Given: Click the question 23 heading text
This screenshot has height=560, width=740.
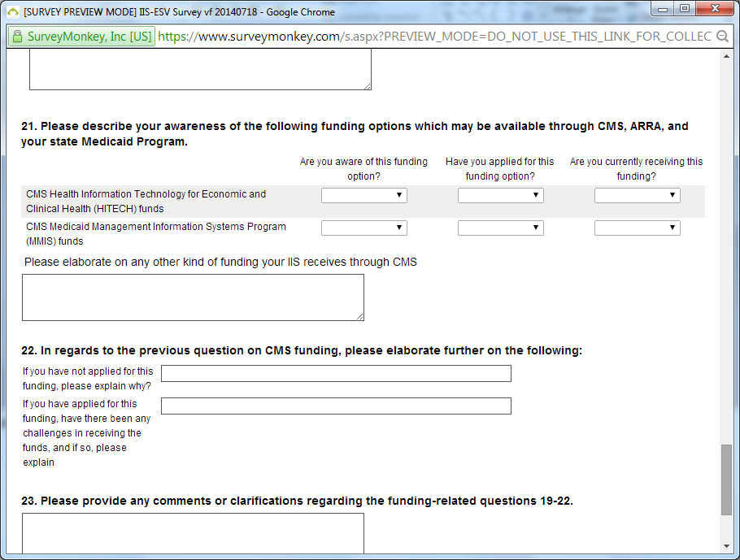Looking at the screenshot, I should [297, 501].
